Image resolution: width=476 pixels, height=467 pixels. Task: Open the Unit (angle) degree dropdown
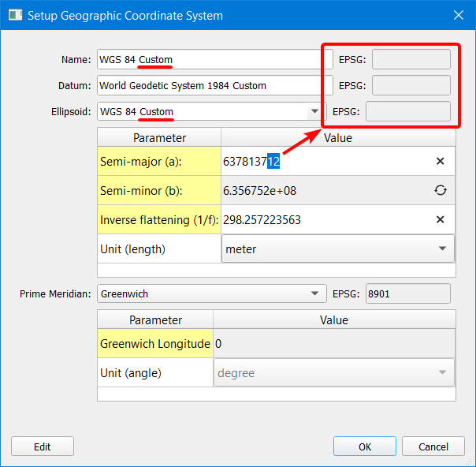coord(441,373)
